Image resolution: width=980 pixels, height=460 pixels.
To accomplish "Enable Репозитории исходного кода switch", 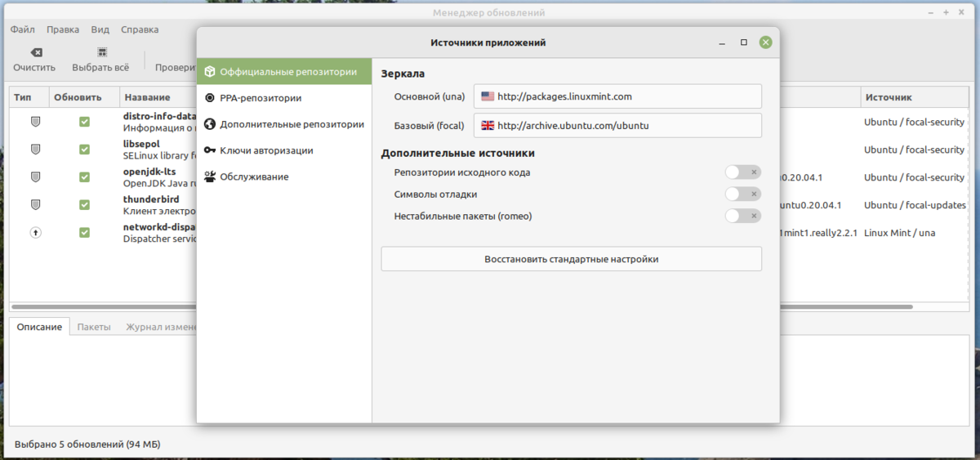I will (x=743, y=172).
